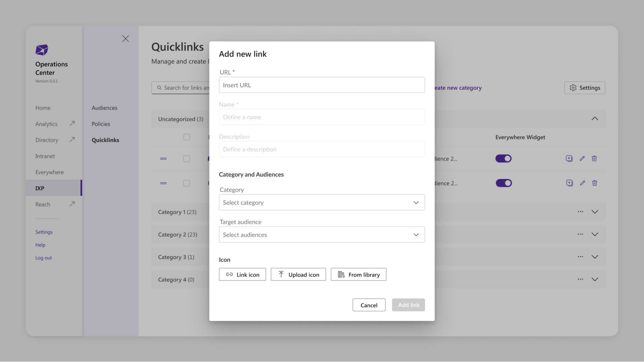
Task: Click the Settings gear icon top right
Action: (x=573, y=88)
